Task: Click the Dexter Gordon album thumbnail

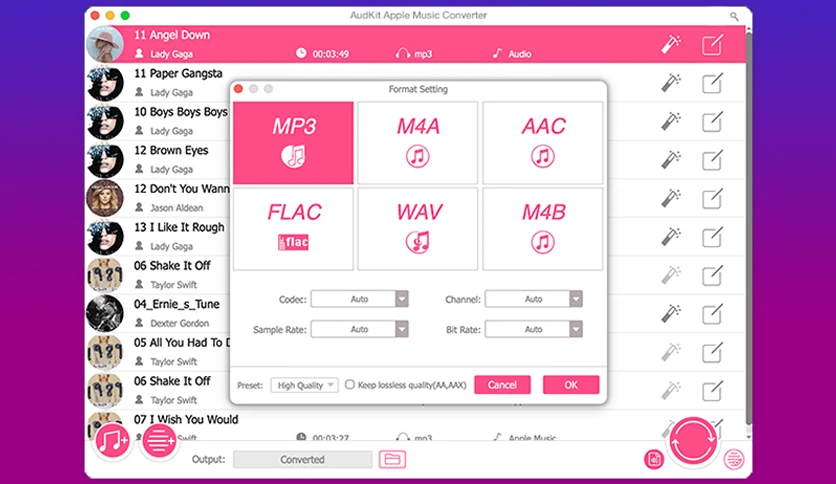Action: [x=105, y=313]
